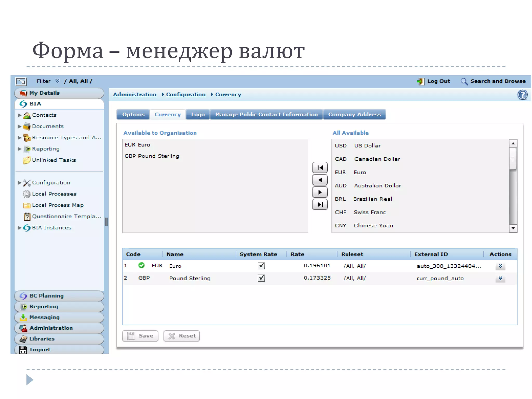Viewport: 532px width, 399px height.
Task: Open the Libraries section
Action: pyautogui.click(x=59, y=339)
